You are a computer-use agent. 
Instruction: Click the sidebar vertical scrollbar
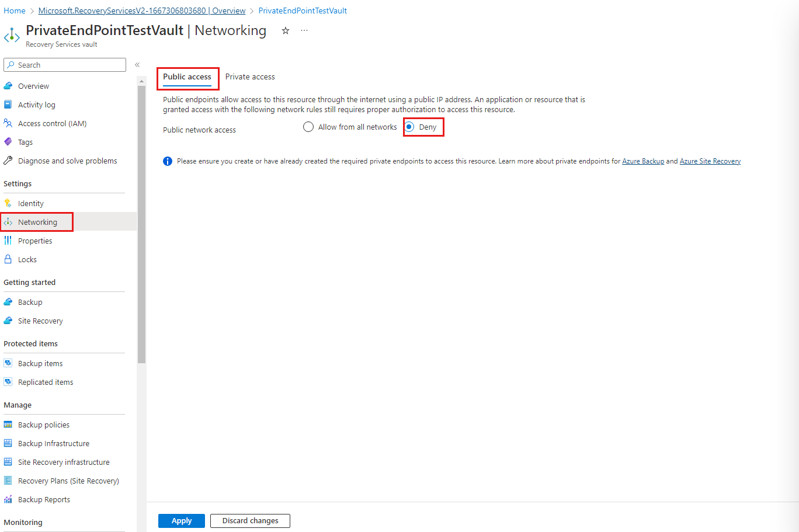(x=141, y=225)
